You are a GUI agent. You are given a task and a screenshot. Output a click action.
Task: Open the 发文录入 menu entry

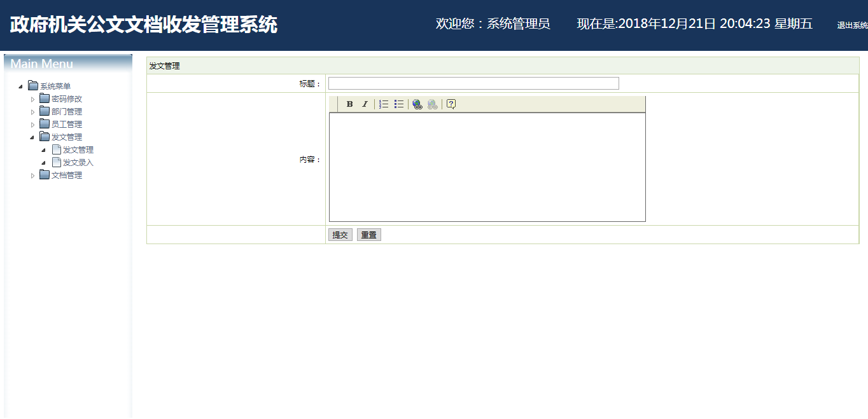point(78,163)
